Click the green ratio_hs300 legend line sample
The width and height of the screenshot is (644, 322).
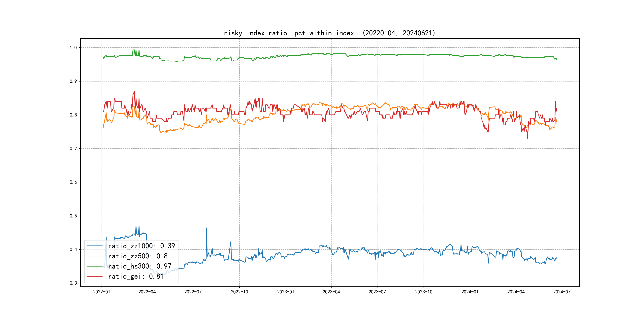94,266
